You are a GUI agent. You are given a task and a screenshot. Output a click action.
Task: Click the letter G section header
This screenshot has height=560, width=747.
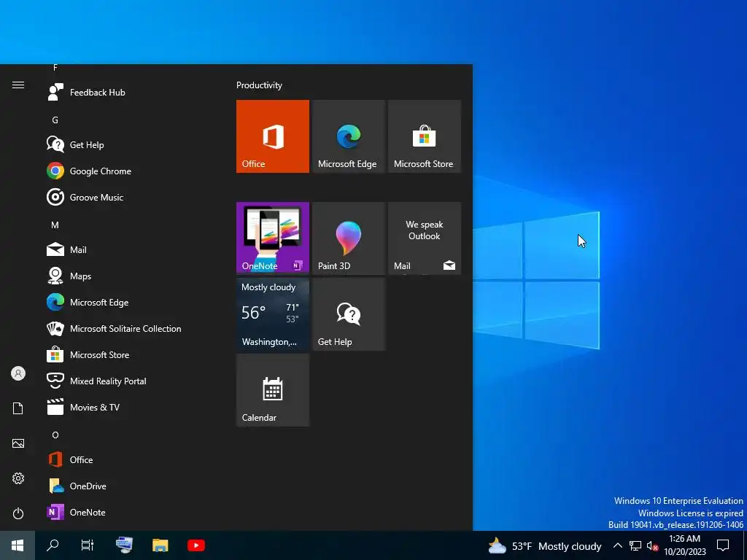click(x=55, y=120)
